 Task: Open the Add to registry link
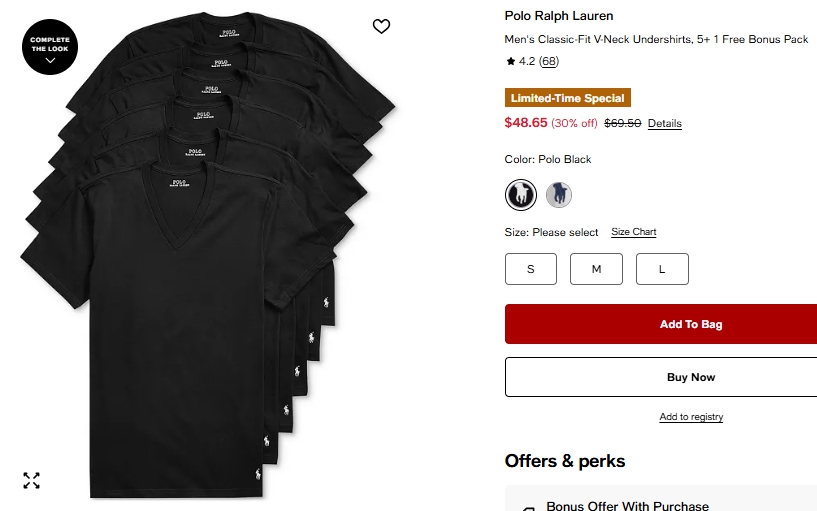click(x=691, y=417)
